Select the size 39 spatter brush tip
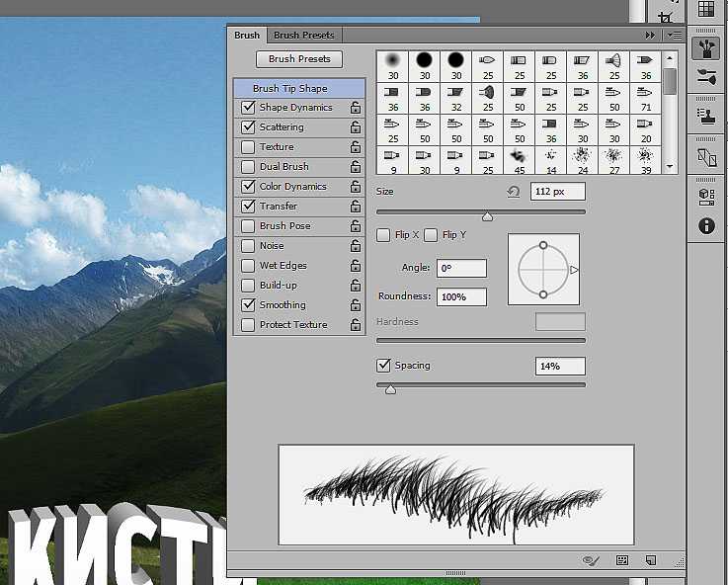This screenshot has height=585, width=728. pos(646,160)
